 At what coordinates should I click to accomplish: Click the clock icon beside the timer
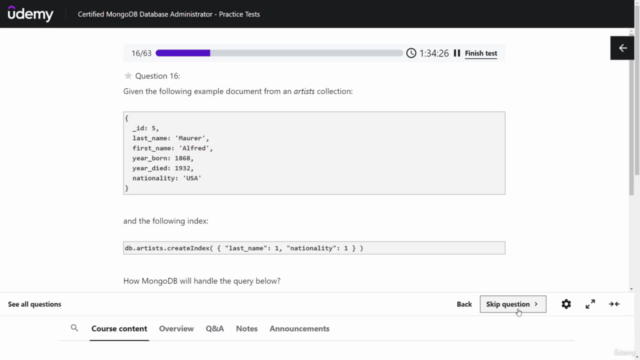[411, 53]
